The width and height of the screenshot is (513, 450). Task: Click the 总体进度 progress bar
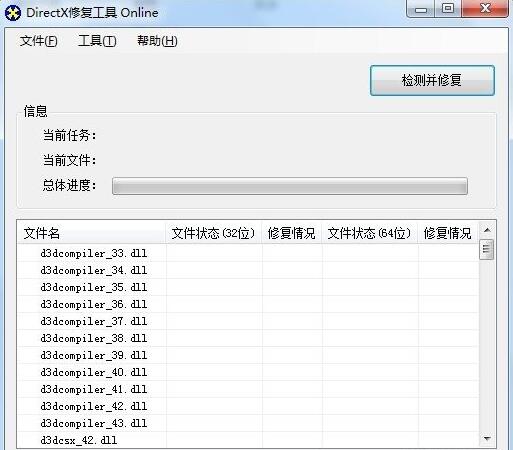(x=290, y=186)
